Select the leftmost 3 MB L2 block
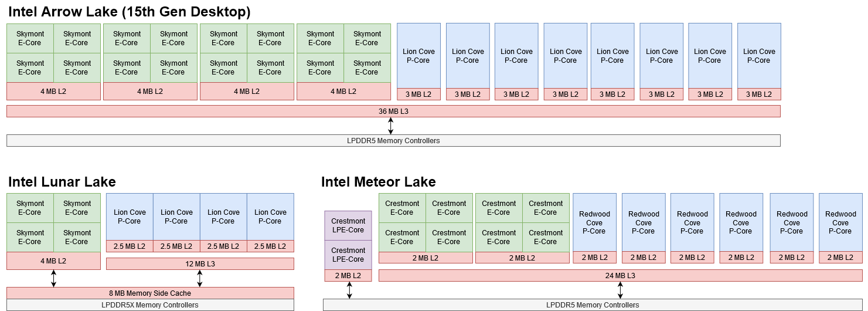The height and width of the screenshot is (311, 868). pos(418,94)
